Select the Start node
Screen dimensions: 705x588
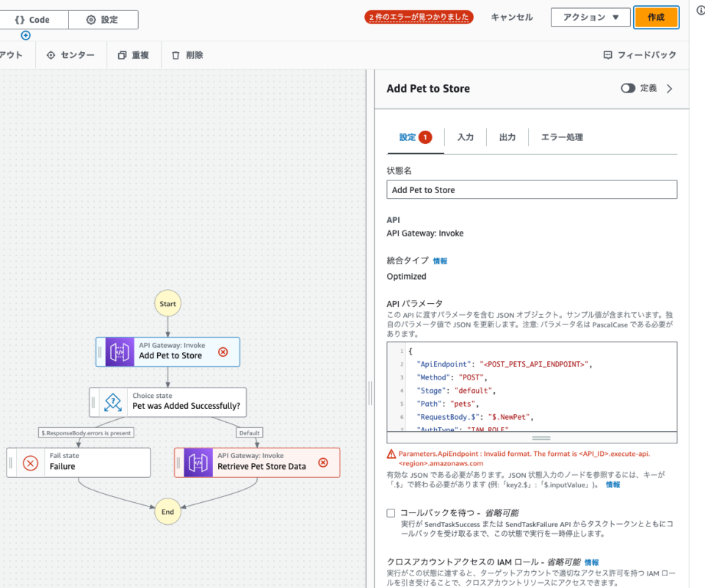click(167, 303)
